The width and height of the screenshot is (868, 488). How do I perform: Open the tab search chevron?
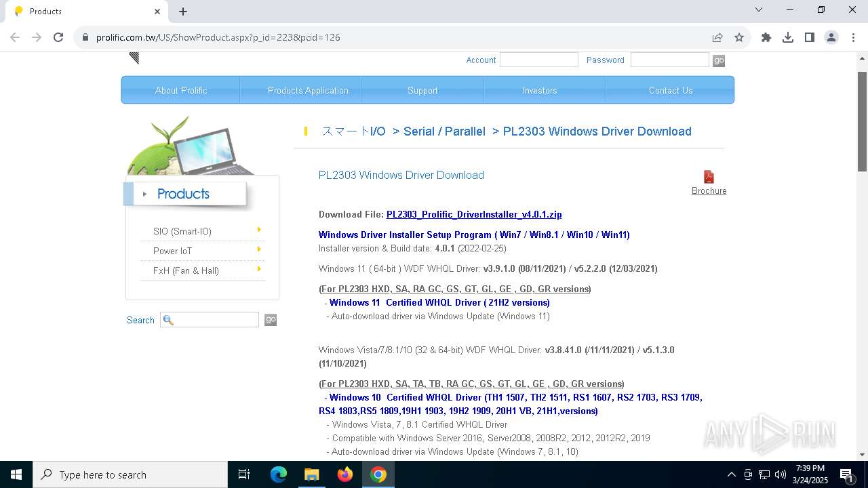point(759,9)
